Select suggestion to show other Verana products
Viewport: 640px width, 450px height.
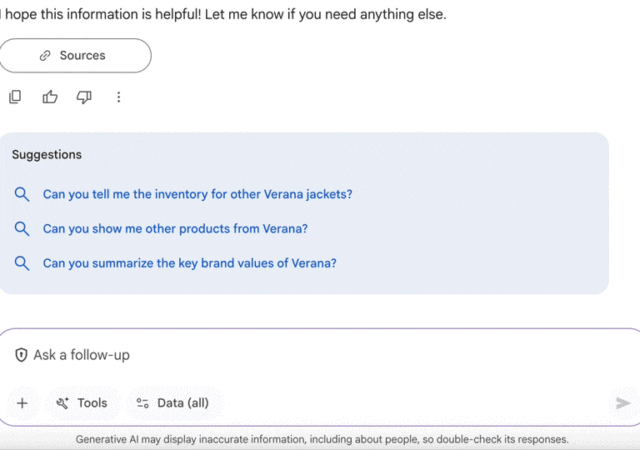175,228
